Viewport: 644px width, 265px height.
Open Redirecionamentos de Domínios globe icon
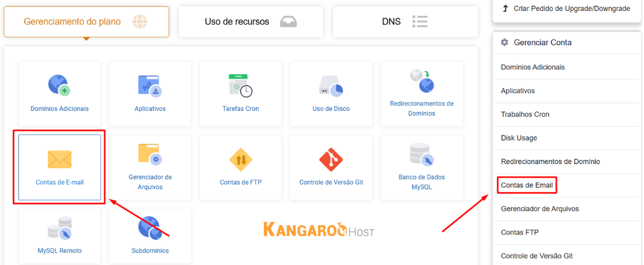(x=422, y=81)
